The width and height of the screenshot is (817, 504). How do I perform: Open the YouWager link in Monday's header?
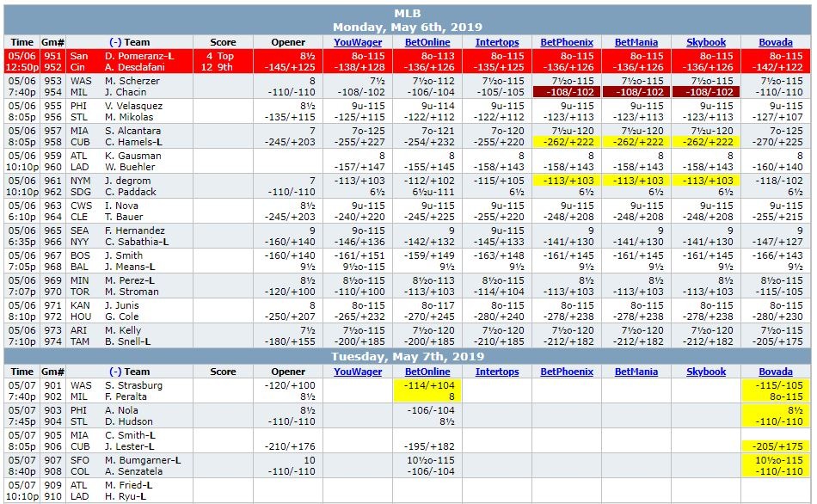(x=358, y=42)
